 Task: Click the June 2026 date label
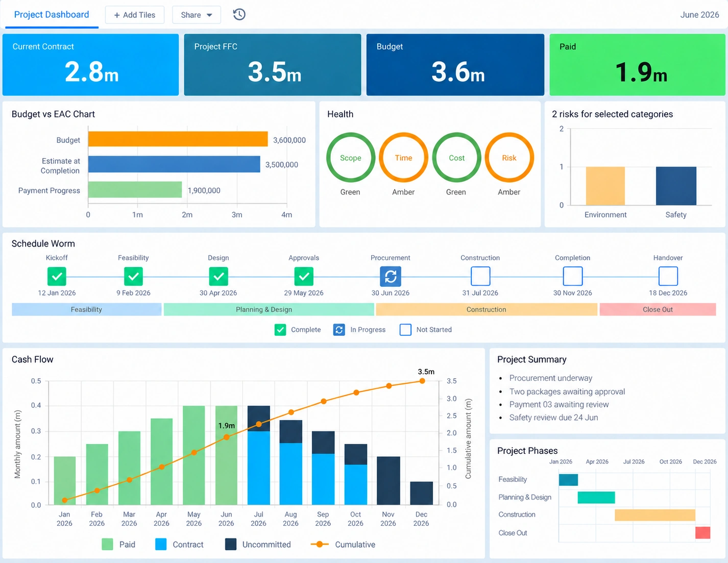(699, 15)
